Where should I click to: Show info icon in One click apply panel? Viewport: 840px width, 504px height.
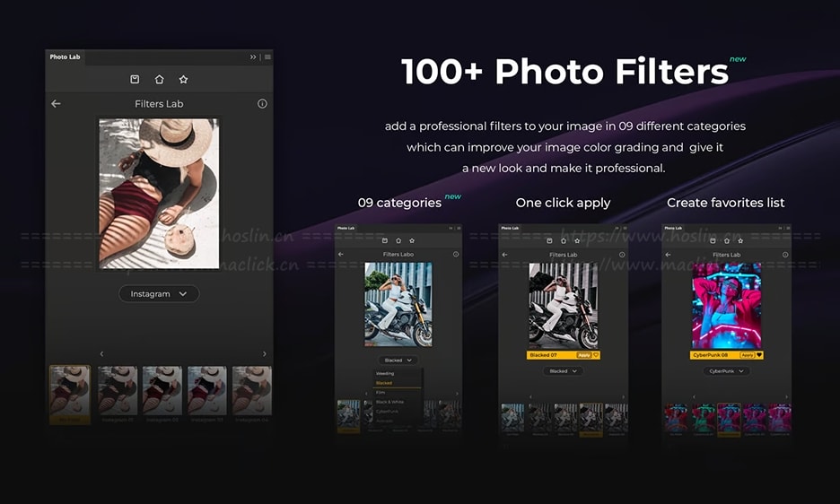pos(621,255)
